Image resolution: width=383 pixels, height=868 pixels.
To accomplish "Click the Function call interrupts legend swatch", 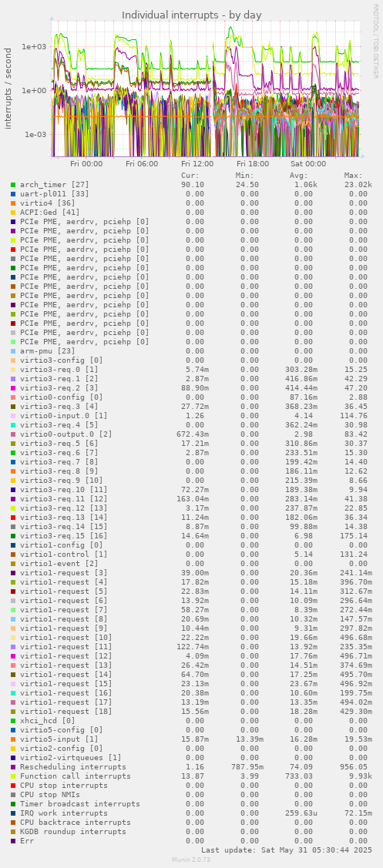I will pos(13,776).
